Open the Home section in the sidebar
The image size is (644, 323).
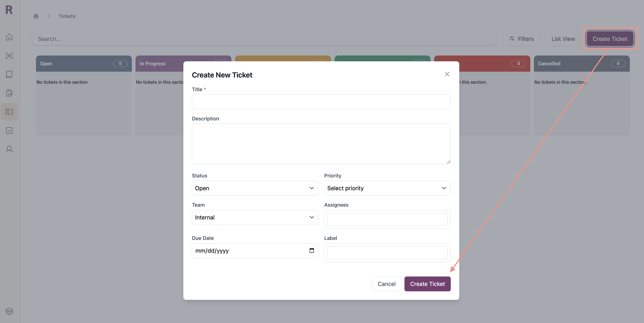click(9, 37)
